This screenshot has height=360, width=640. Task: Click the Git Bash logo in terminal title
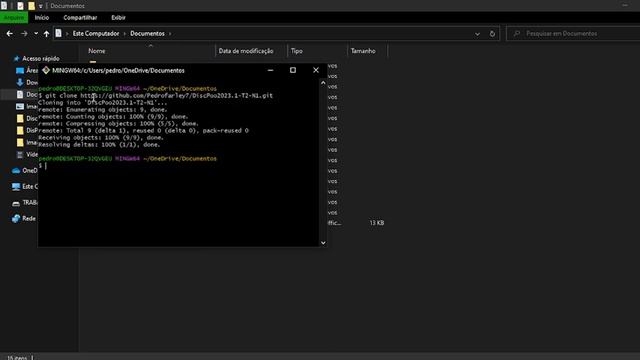[x=46, y=70]
